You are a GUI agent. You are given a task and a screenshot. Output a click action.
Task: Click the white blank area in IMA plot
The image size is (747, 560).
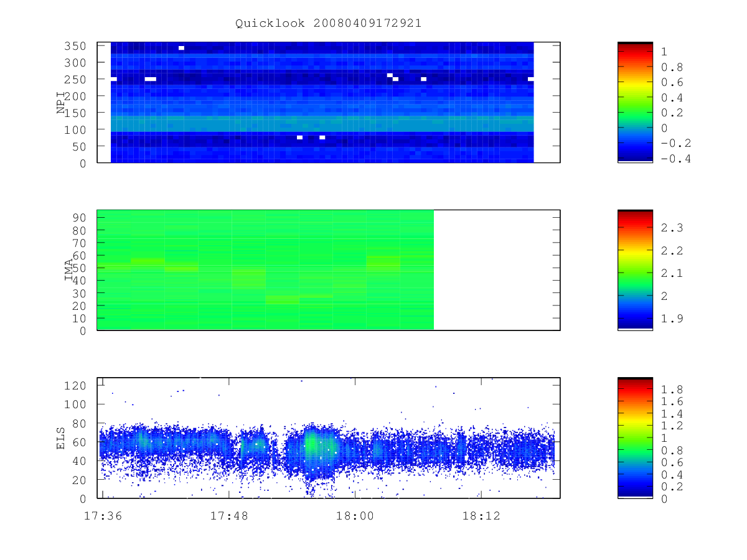(x=496, y=270)
